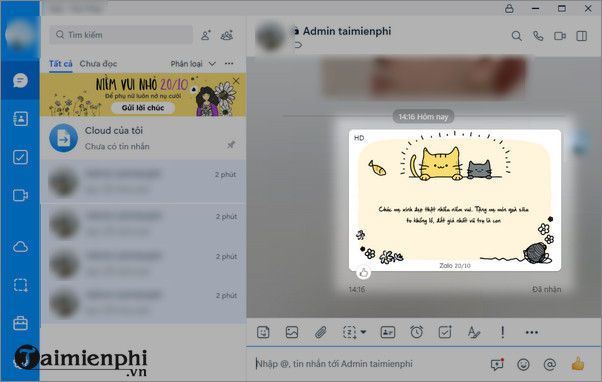Click the Admin taimienphi chat title
Viewport: 602px width, 382px height.
(x=347, y=31)
